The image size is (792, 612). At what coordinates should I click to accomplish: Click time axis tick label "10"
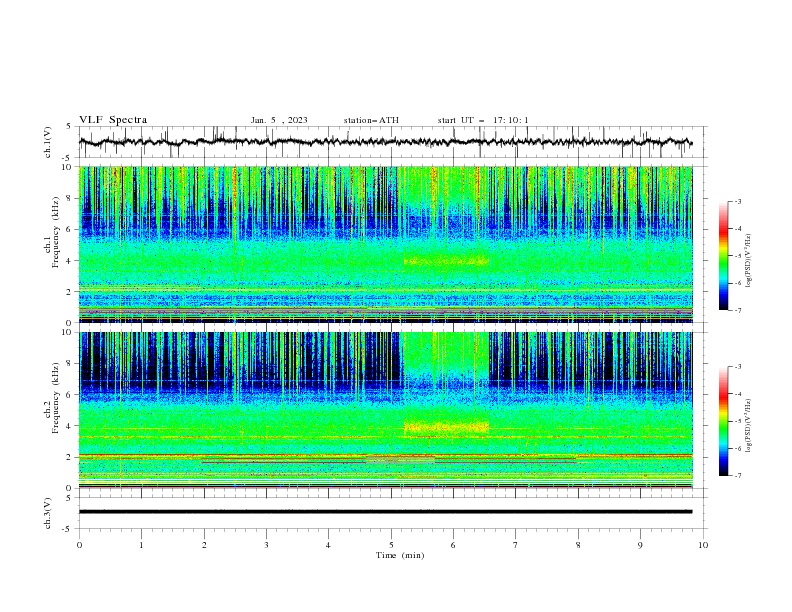(x=703, y=545)
